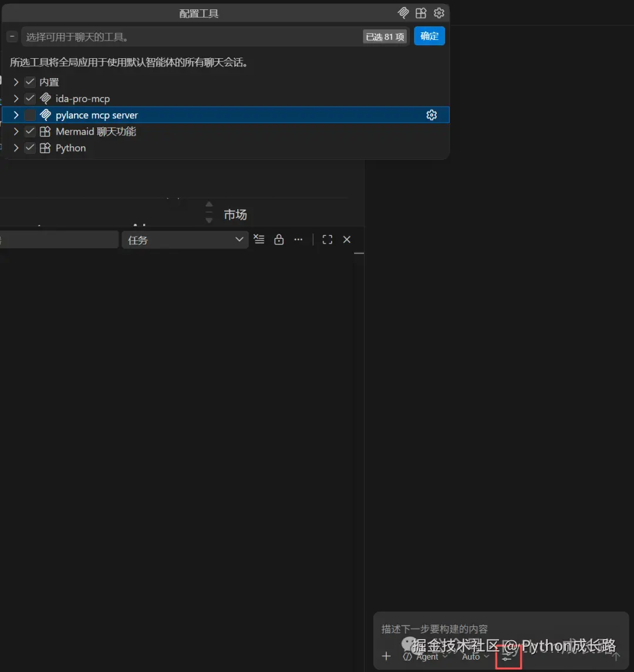Screen dimensions: 634x672
Task: Add context with the plus icon
Action: click(386, 656)
